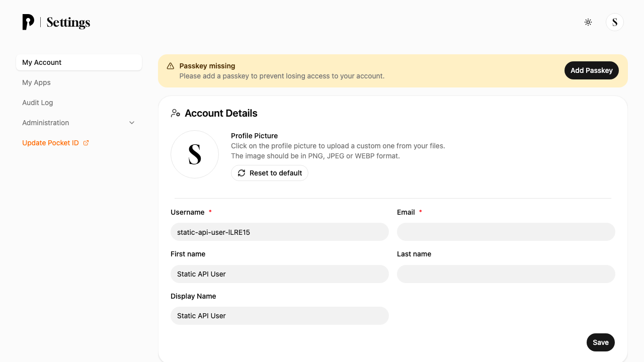Click the 'Profile Picture' label
Image resolution: width=644 pixels, height=362 pixels.
254,136
